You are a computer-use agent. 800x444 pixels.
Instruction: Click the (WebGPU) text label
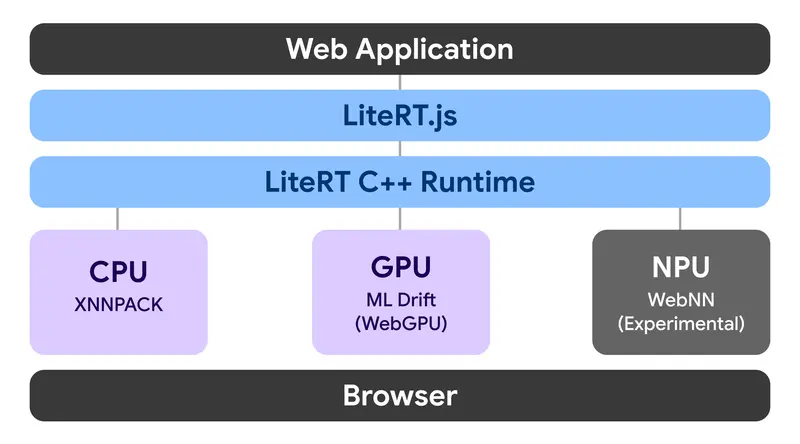[x=401, y=324]
